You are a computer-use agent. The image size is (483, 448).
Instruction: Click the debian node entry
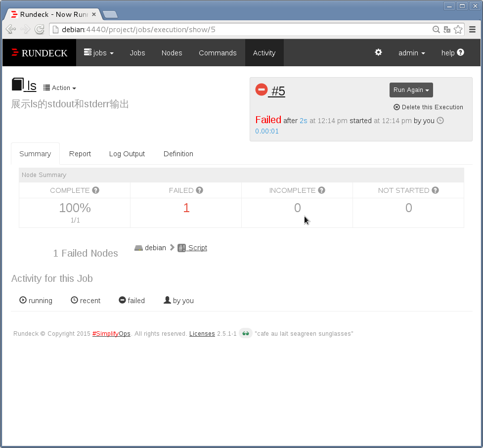150,248
